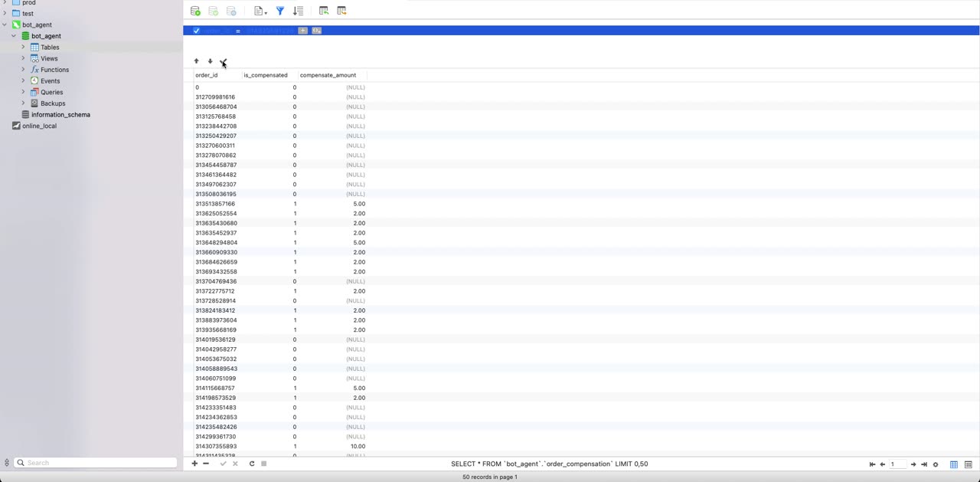980x482 pixels.
Task: Click the Rollback transaction toolbar icon
Action: coord(231,11)
